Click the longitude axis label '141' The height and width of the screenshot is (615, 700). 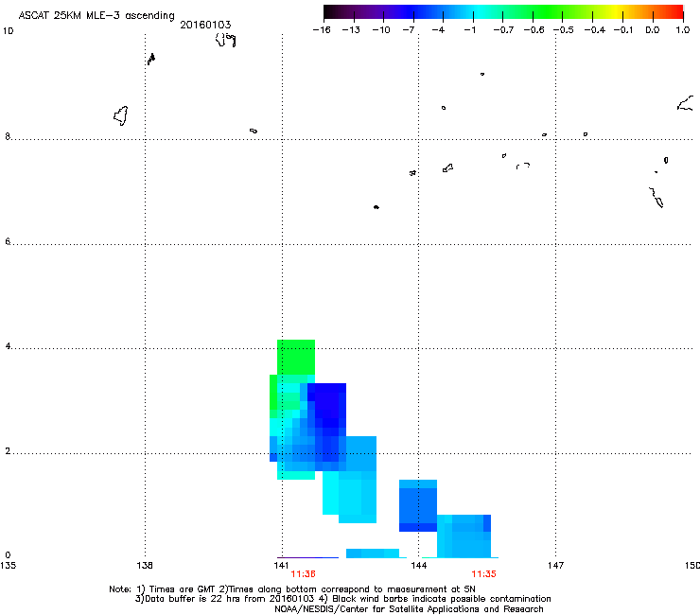point(281,566)
